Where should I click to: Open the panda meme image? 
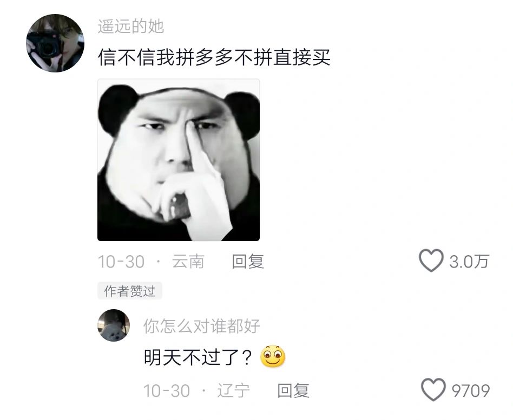tap(179, 160)
